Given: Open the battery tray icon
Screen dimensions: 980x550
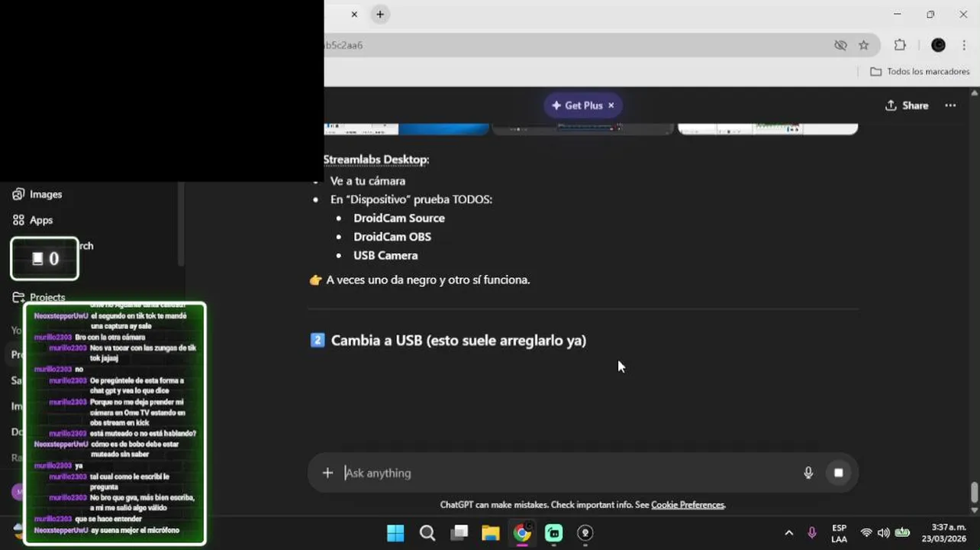Looking at the screenshot, I should [902, 533].
